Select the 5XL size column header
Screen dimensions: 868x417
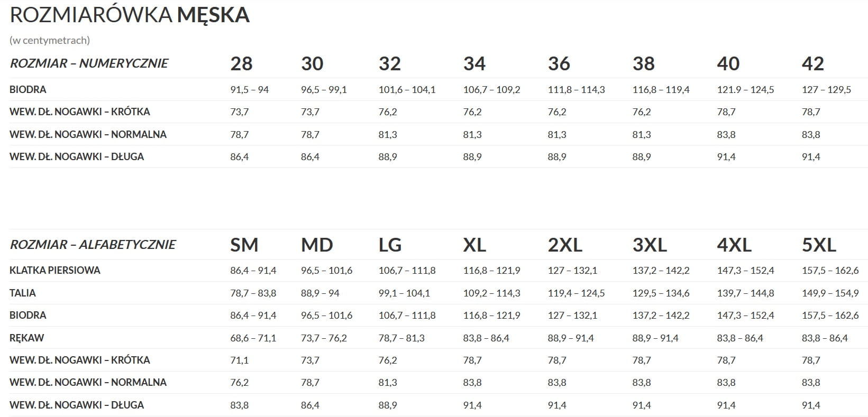819,245
